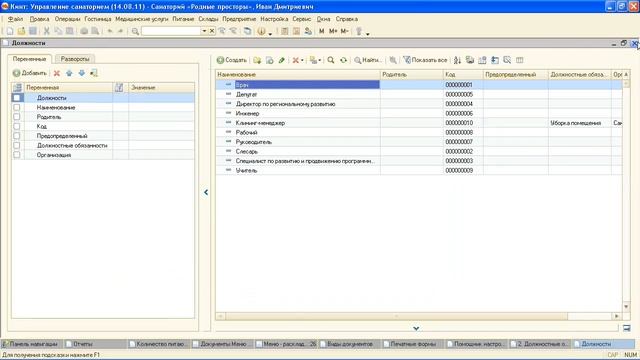Tick the Наименование checkbox
The image size is (640, 360).
17,107
